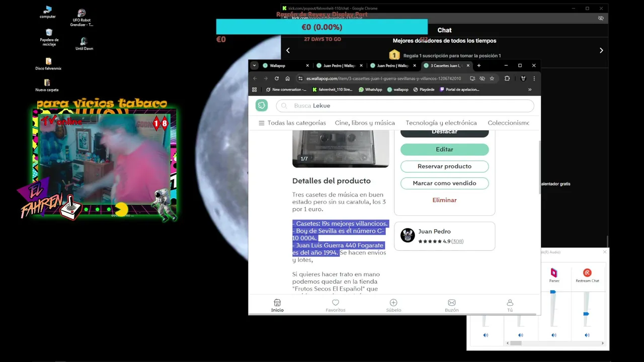Open the wallapop bookmark
The image size is (644, 362).
coord(398,89)
